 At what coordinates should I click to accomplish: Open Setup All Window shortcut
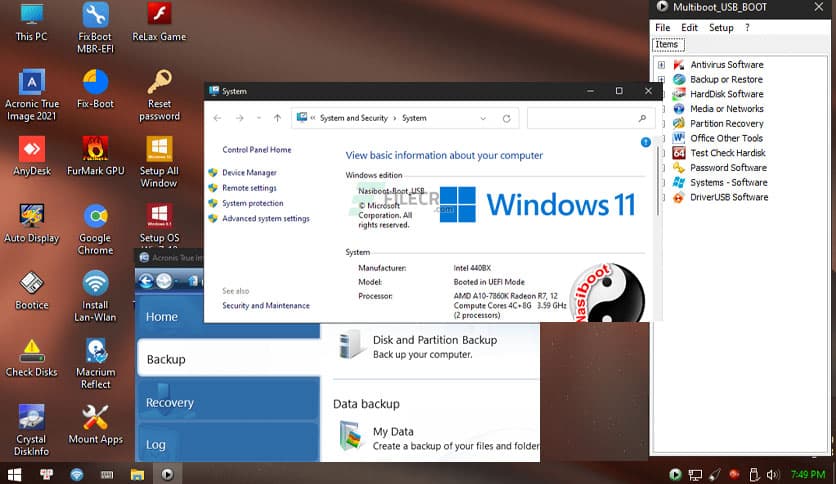point(159,163)
